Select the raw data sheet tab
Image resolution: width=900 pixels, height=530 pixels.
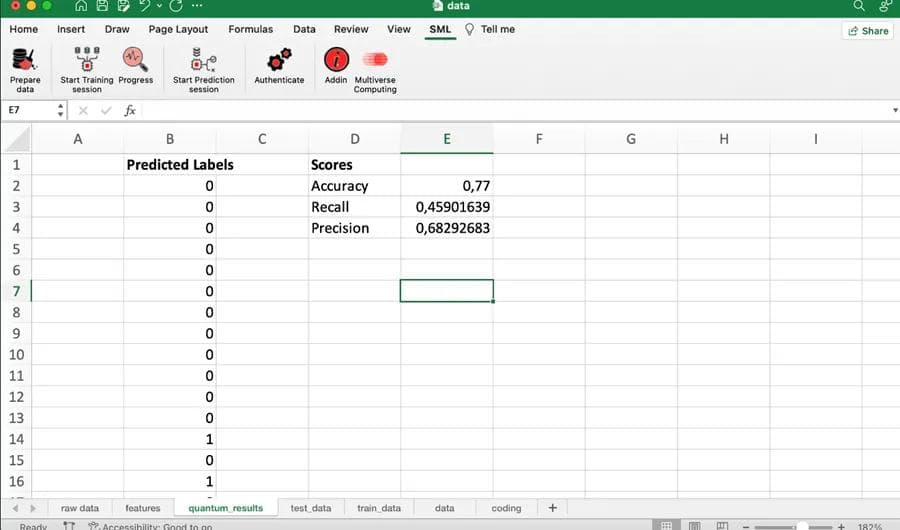tap(80, 508)
